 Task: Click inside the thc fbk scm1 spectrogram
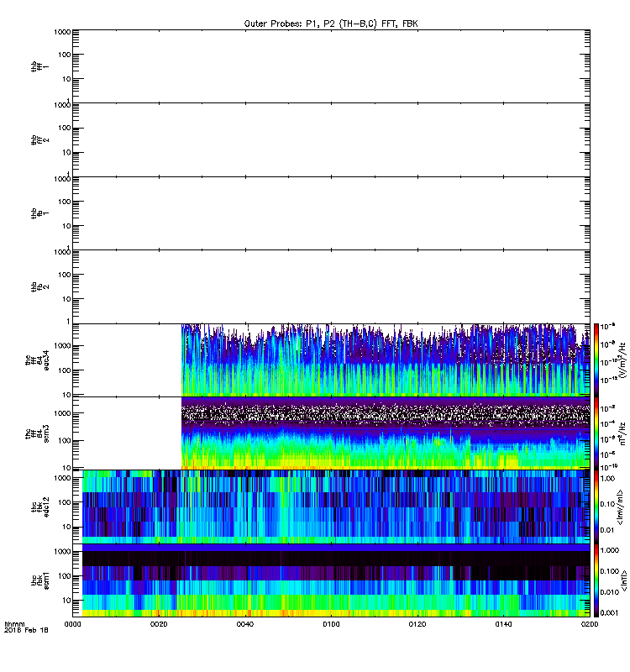tap(336, 580)
